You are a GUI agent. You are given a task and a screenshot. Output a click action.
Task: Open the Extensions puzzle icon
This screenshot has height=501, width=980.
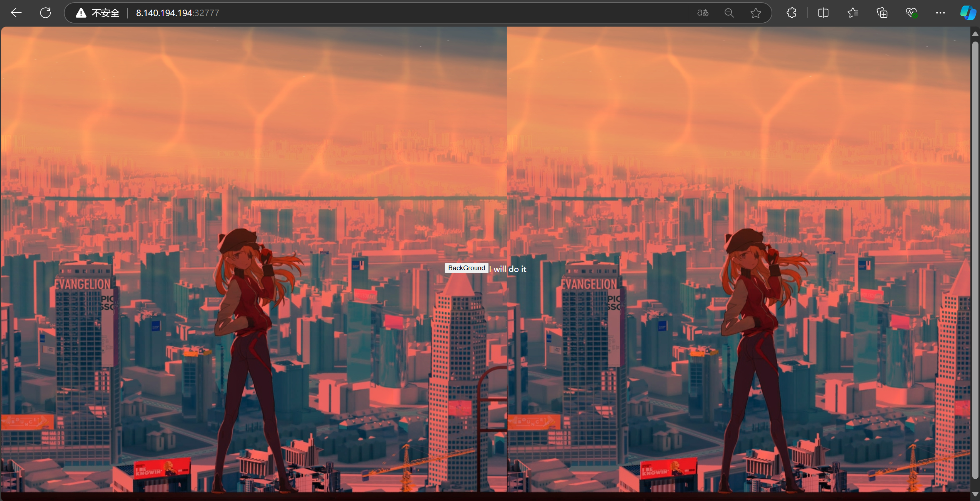792,13
